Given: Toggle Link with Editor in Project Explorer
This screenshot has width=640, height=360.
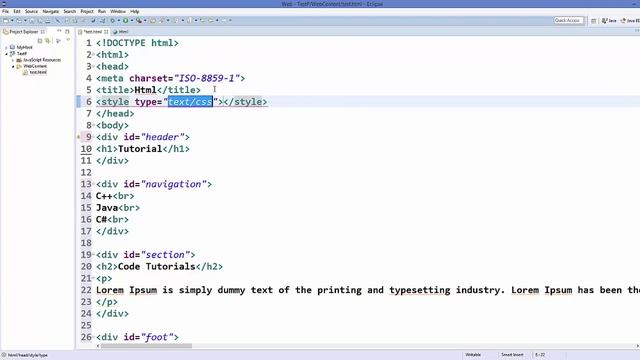Looking at the screenshot, I should (47, 41).
